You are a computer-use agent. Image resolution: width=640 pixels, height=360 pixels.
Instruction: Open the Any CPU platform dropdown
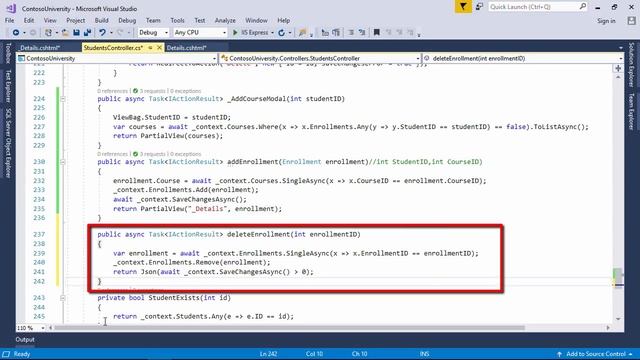[200, 32]
